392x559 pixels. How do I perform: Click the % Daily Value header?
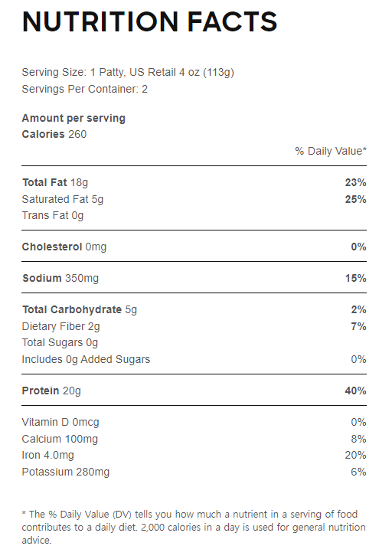coord(331,151)
